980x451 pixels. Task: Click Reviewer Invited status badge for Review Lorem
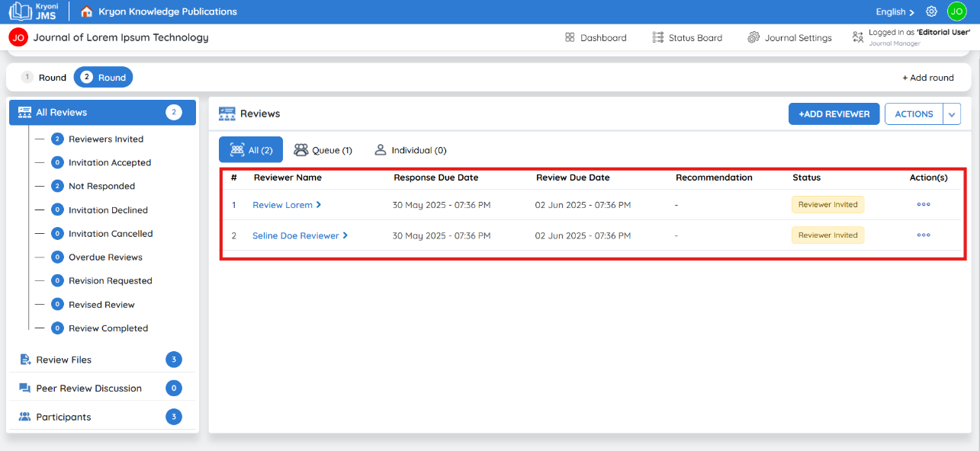[x=827, y=204]
